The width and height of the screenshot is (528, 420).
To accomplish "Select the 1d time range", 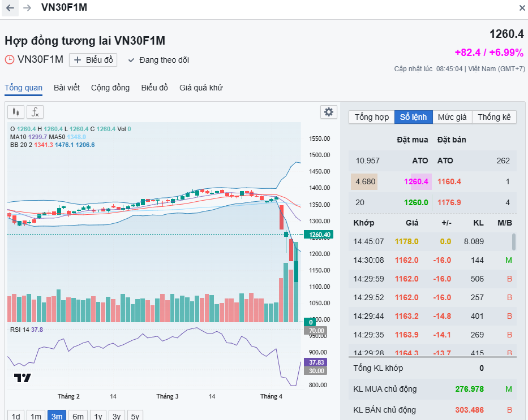I will point(16,417).
